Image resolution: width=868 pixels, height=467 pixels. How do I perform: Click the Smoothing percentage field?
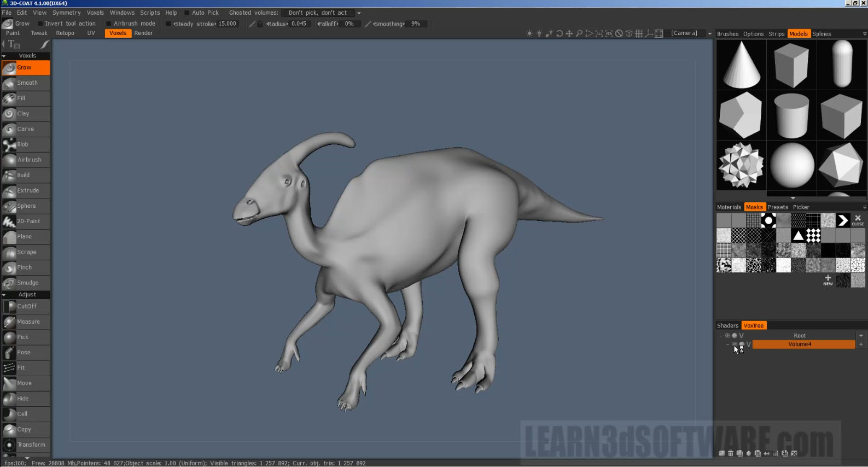tap(416, 24)
